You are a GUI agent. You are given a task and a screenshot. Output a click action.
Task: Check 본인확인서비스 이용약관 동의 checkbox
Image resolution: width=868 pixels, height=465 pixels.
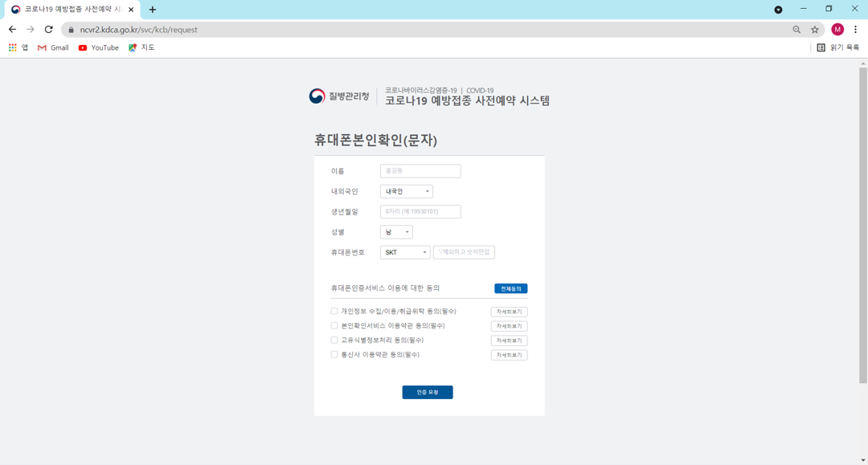point(334,326)
